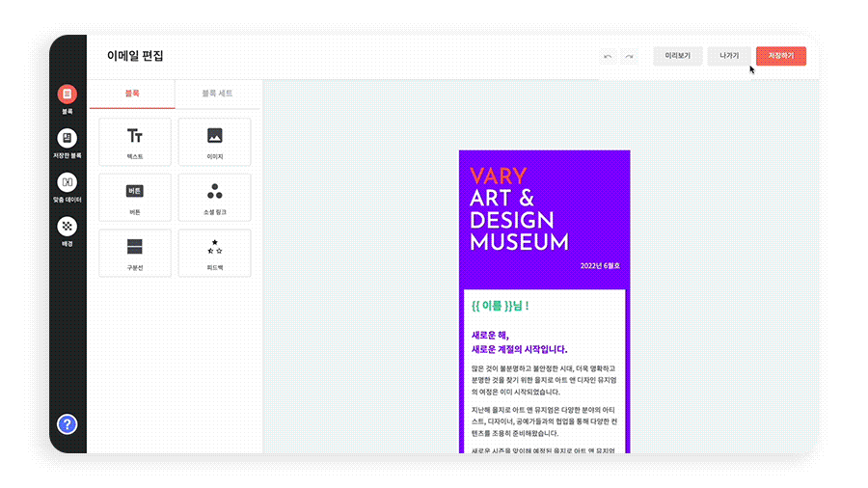Select the 버튼 block
Image resolution: width=868 pixels, height=488 pixels.
click(x=135, y=198)
